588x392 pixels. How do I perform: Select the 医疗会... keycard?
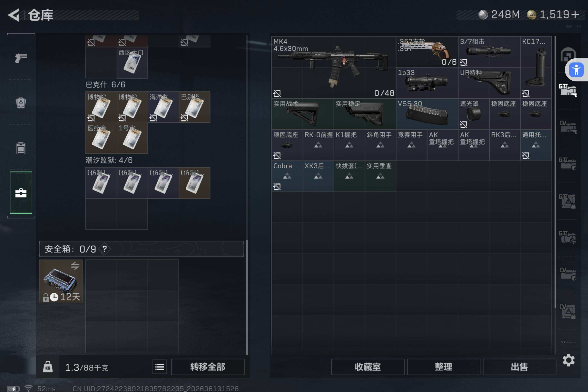tap(101, 138)
